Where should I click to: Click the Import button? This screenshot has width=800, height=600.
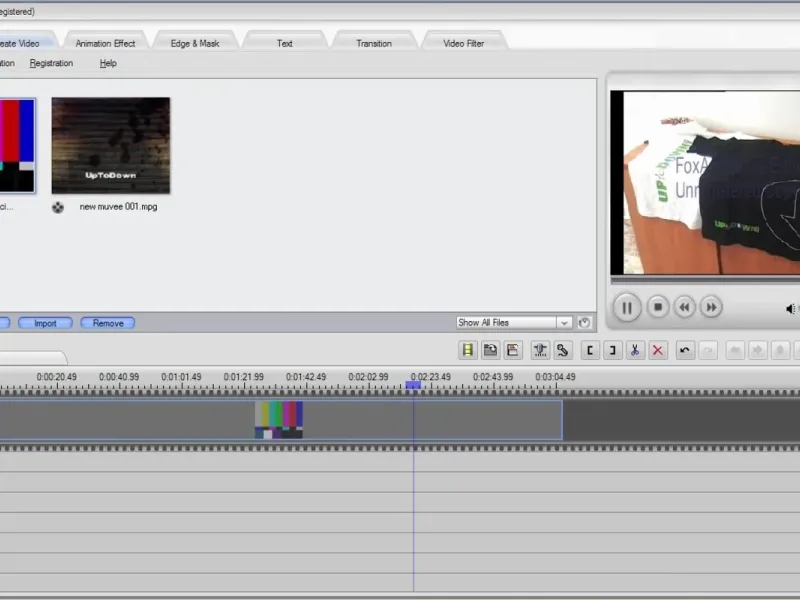point(45,323)
